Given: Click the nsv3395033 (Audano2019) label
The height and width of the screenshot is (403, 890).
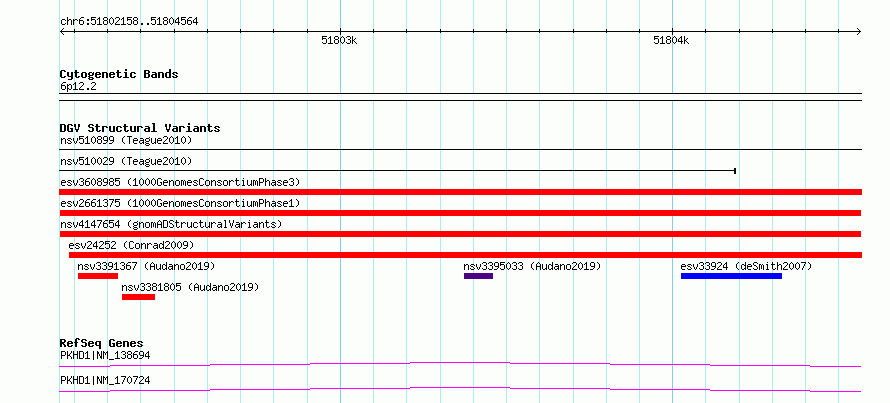Looking at the screenshot, I should tap(532, 266).
